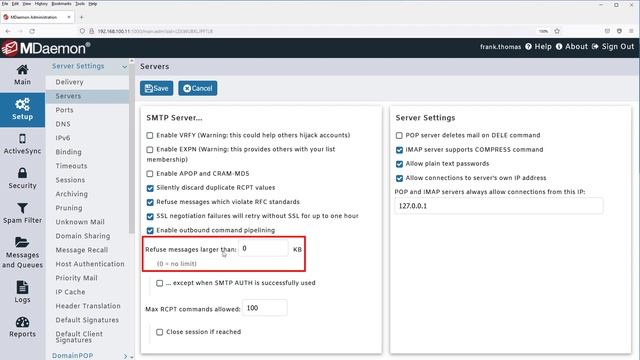
Task: Click the Help question mark icon
Action: coord(529,47)
